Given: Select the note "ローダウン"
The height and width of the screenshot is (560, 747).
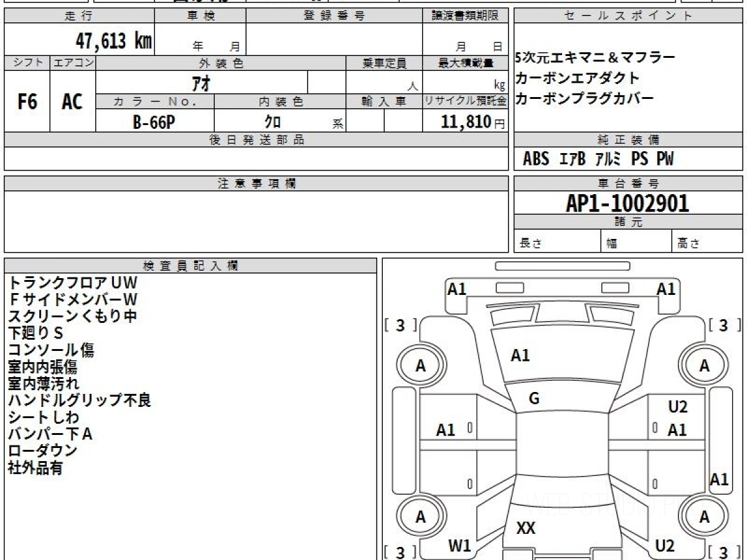Looking at the screenshot, I should point(43,450).
